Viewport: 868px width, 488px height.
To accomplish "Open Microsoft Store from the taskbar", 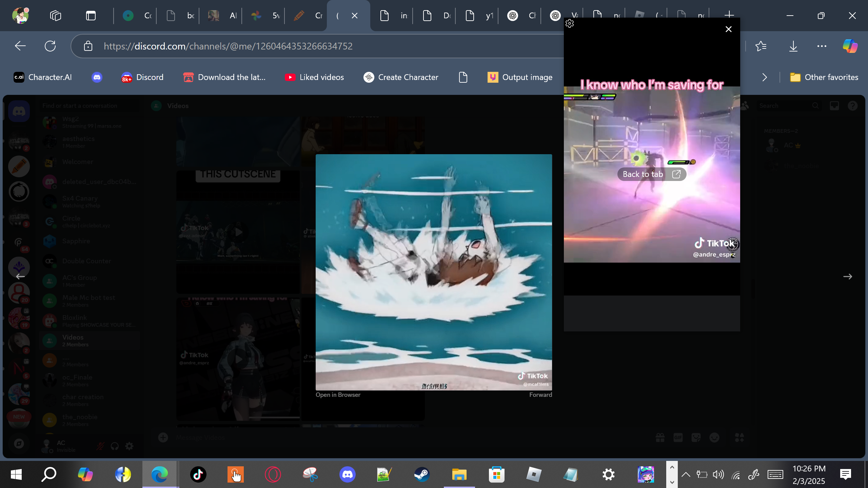I will point(497,474).
